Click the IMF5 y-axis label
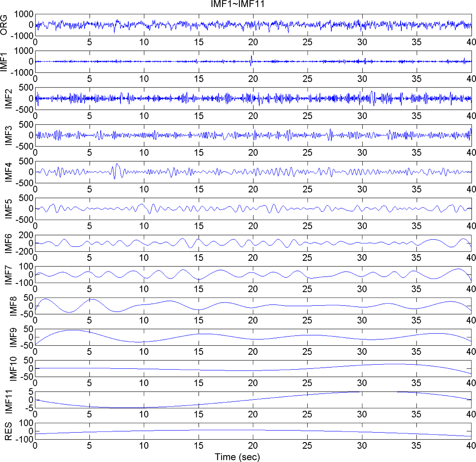This screenshot has height=462, width=476. 9,209
